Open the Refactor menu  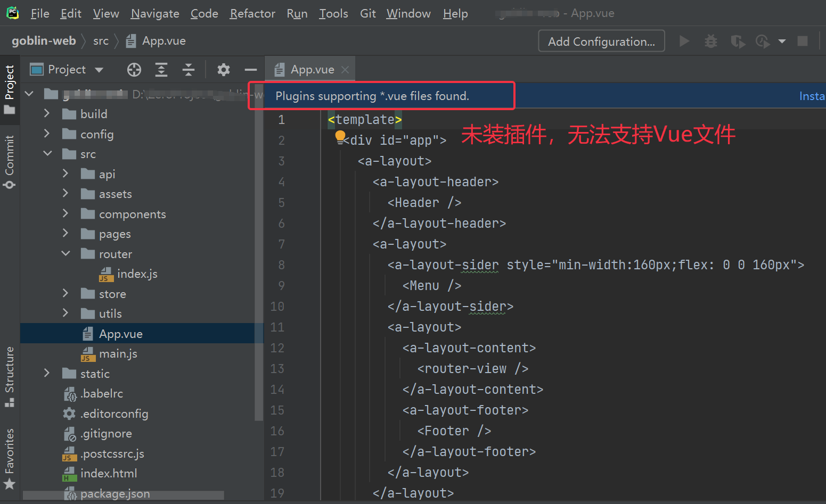[x=252, y=13]
